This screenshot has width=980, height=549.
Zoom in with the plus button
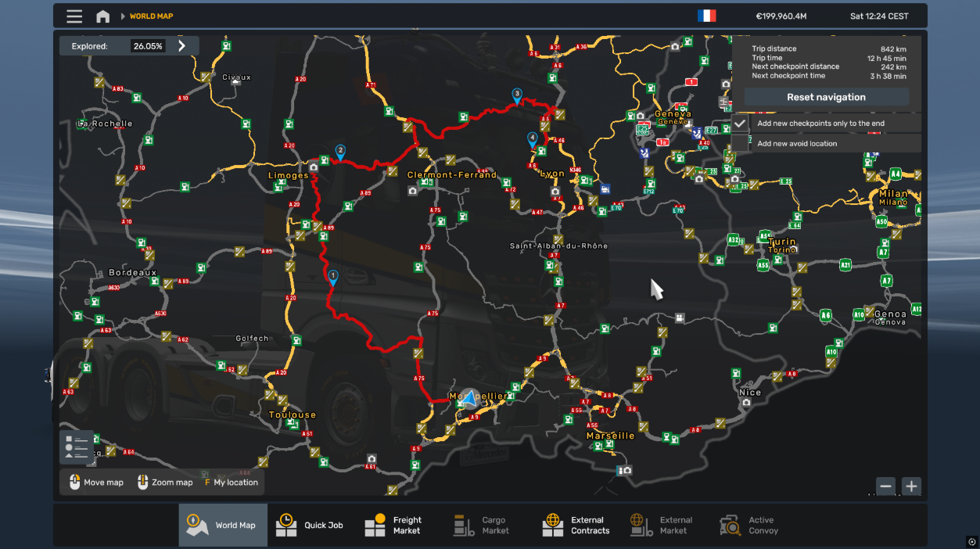pyautogui.click(x=911, y=486)
